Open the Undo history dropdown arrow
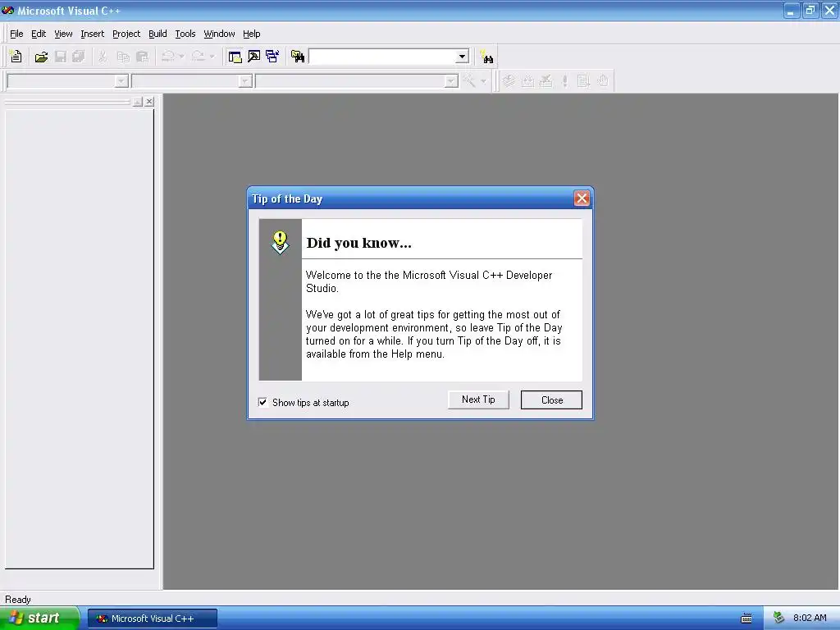Image resolution: width=840 pixels, height=630 pixels. tap(181, 57)
